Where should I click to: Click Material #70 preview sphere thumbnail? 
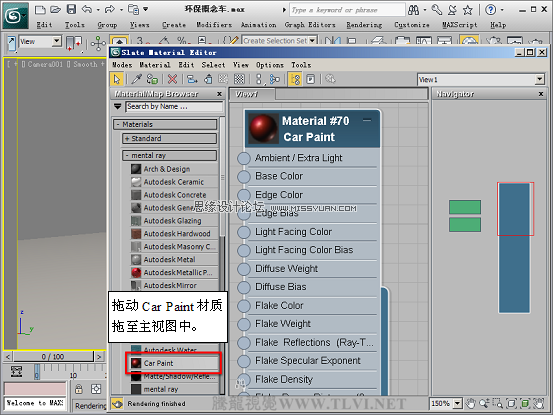tap(263, 128)
